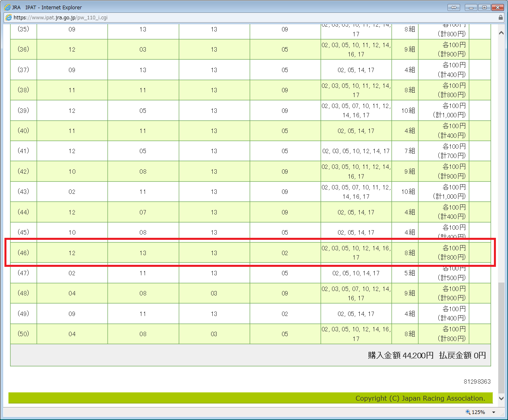Screen dimensions: 508x420
Task: Click horse list '02, 05, 10, 14, 17' in row (47)
Action: [x=356, y=273]
